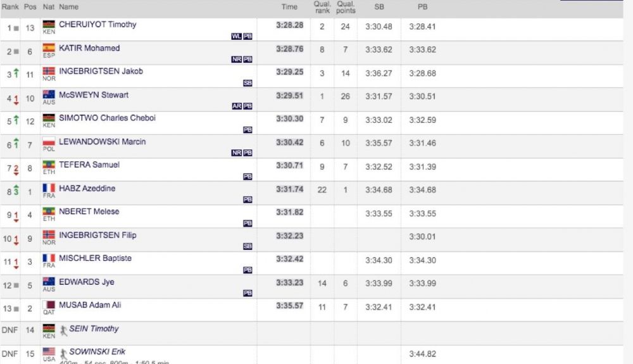Click the pacer runner icon beside Sein Timothy

click(x=63, y=329)
